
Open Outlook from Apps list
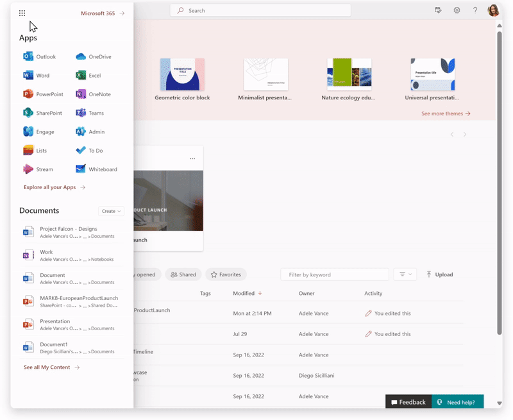click(39, 56)
